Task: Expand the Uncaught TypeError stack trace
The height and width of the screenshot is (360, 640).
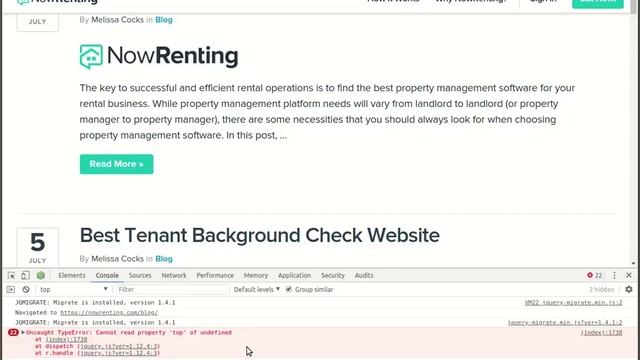Action: pyautogui.click(x=23, y=332)
